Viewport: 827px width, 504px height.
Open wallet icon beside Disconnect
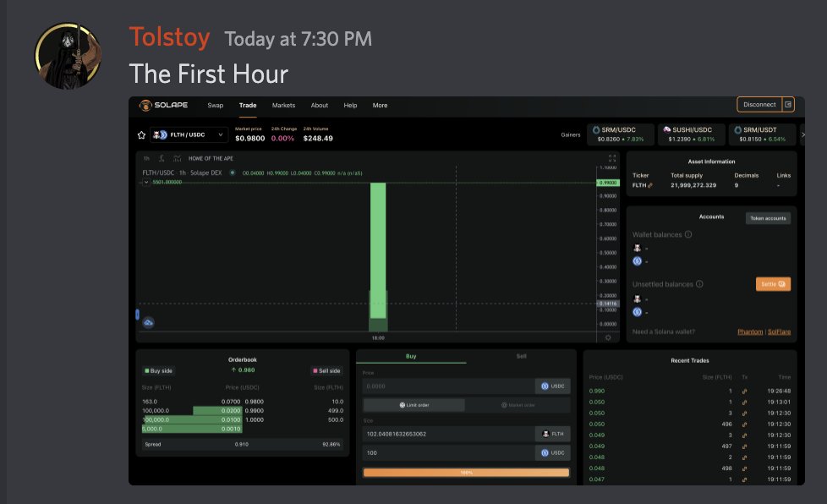pos(788,104)
